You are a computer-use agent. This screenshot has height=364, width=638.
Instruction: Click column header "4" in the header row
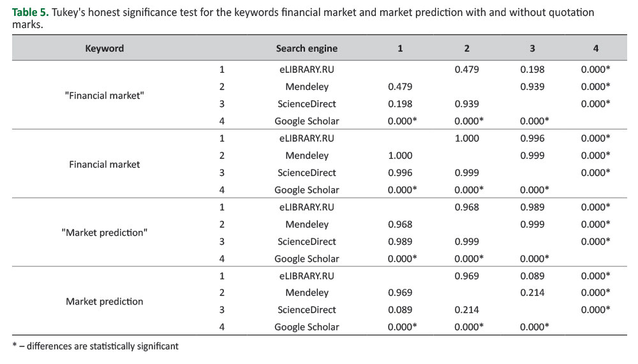click(595, 48)
